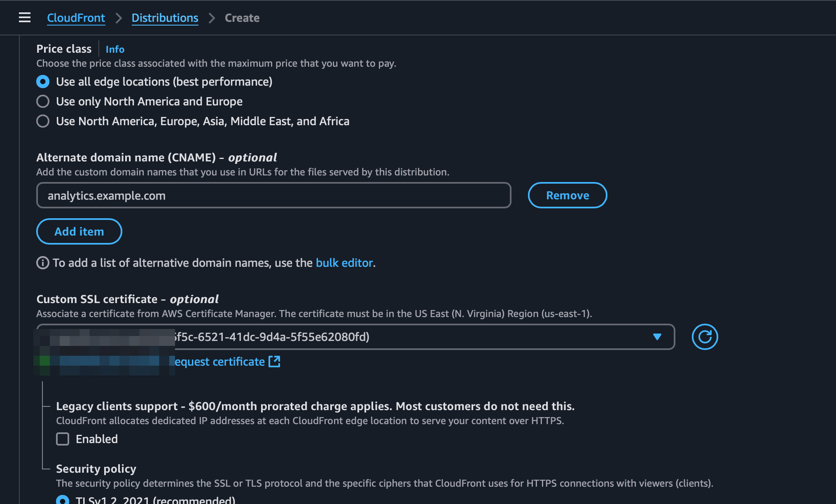Viewport: 836px width, 504px height.
Task: Enable Legacy clients support checkbox
Action: point(63,439)
